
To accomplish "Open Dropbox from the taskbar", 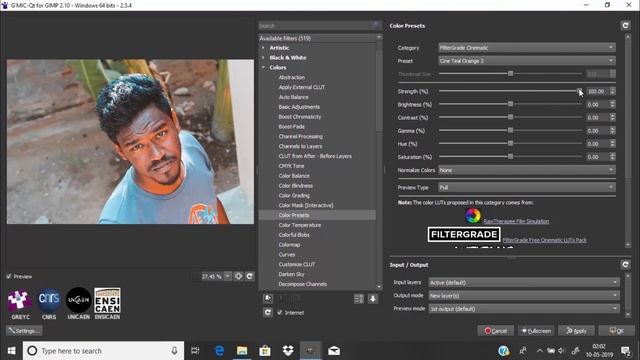I will (x=288, y=351).
